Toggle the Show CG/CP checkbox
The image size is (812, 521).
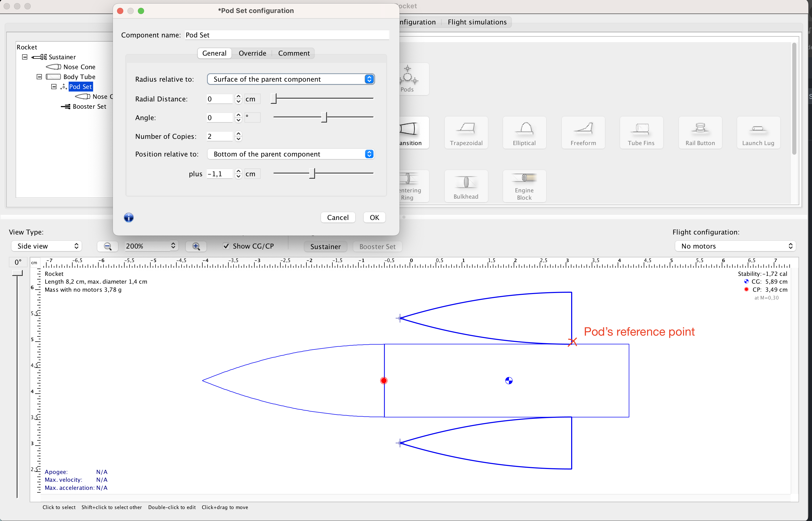click(227, 246)
